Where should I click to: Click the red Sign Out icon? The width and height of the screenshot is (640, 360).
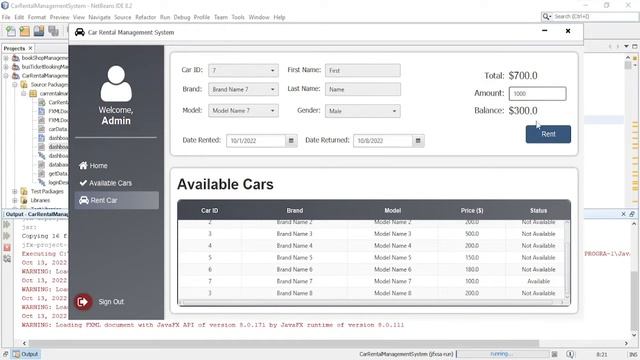[x=83, y=302]
